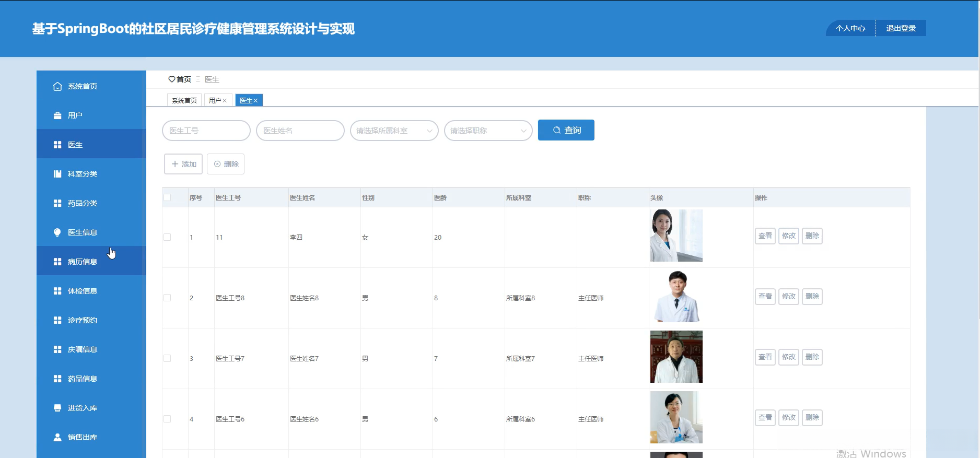Viewport: 980px width, 458px height.
Task: Select the 科室分类 sidebar icon
Action: pos(57,174)
